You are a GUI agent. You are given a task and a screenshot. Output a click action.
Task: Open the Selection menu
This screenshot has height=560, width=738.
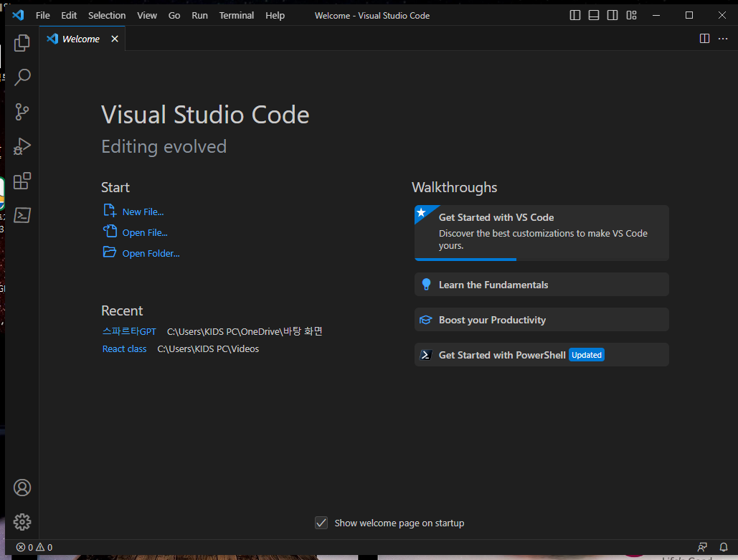click(x=107, y=16)
